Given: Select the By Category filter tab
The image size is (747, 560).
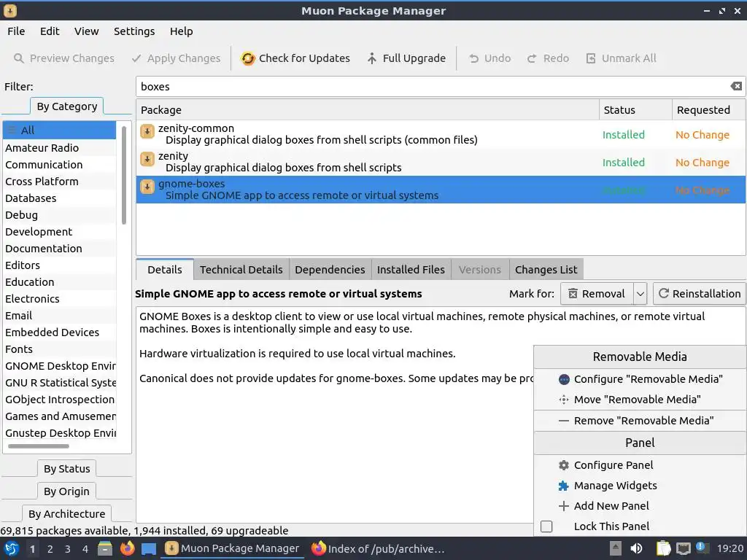Looking at the screenshot, I should pos(66,106).
